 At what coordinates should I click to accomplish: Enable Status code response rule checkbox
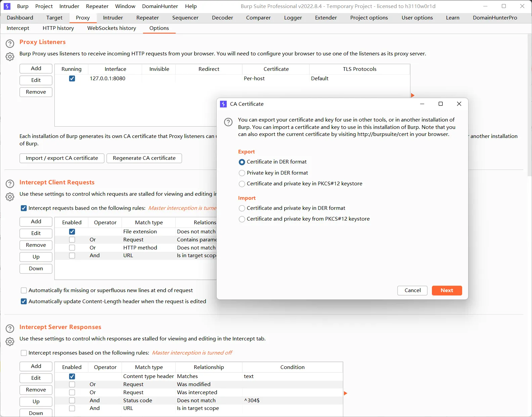[x=72, y=401]
